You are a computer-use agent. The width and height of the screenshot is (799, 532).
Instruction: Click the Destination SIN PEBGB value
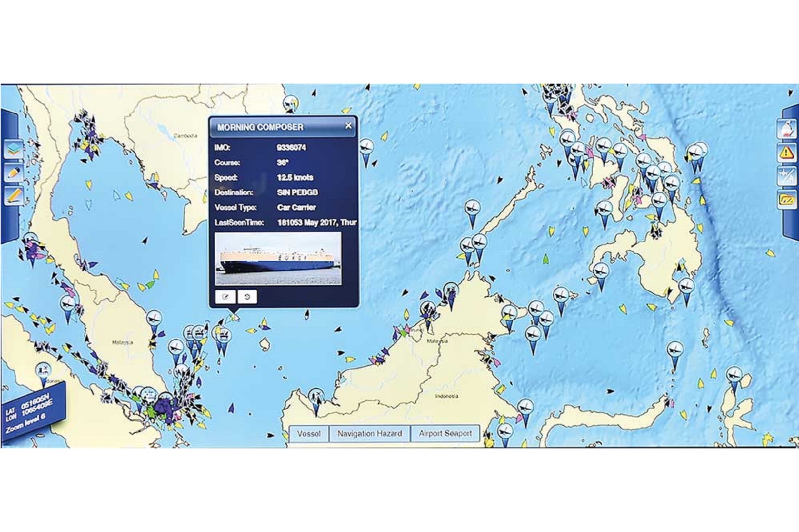click(297, 193)
